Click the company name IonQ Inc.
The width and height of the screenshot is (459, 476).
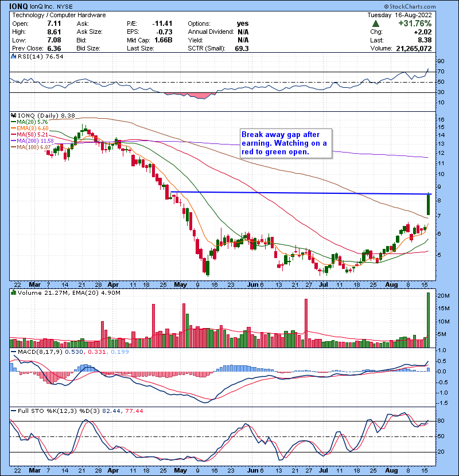tap(42, 7)
